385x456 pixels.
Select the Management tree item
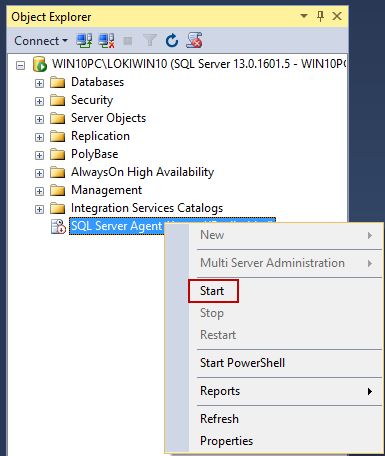click(106, 190)
